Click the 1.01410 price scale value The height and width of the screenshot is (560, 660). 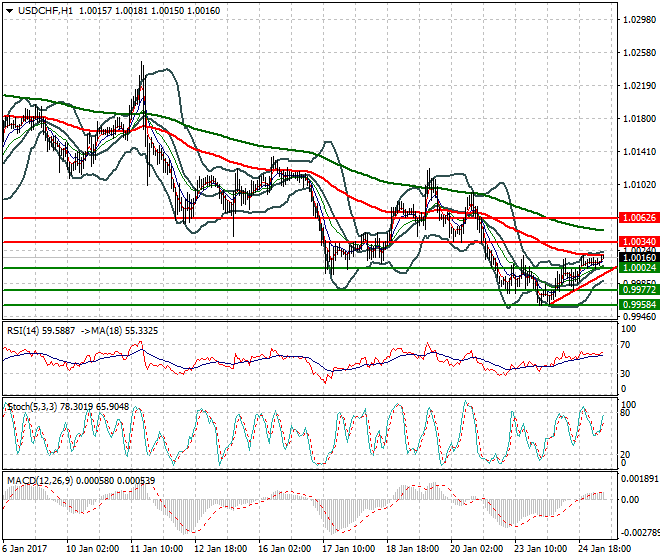(639, 152)
